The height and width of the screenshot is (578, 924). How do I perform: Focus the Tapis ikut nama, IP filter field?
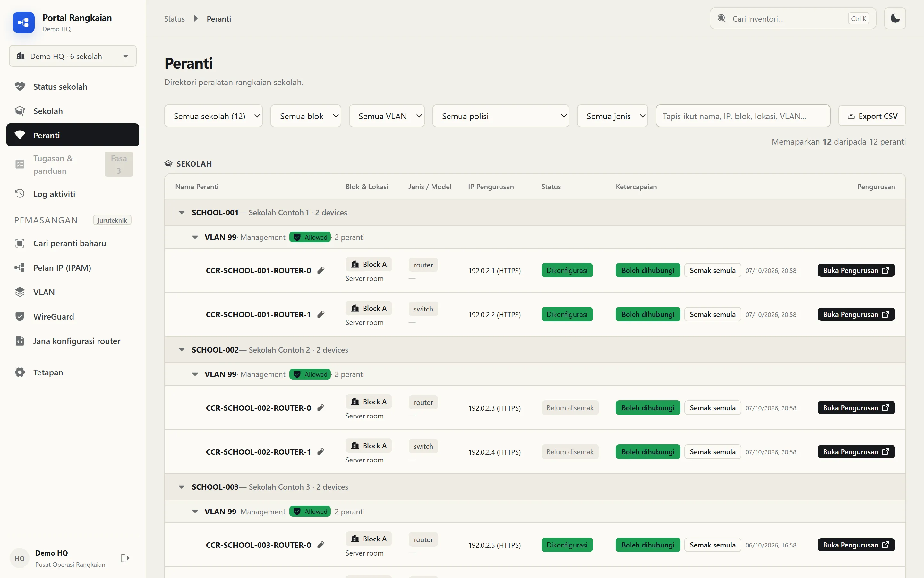743,116
